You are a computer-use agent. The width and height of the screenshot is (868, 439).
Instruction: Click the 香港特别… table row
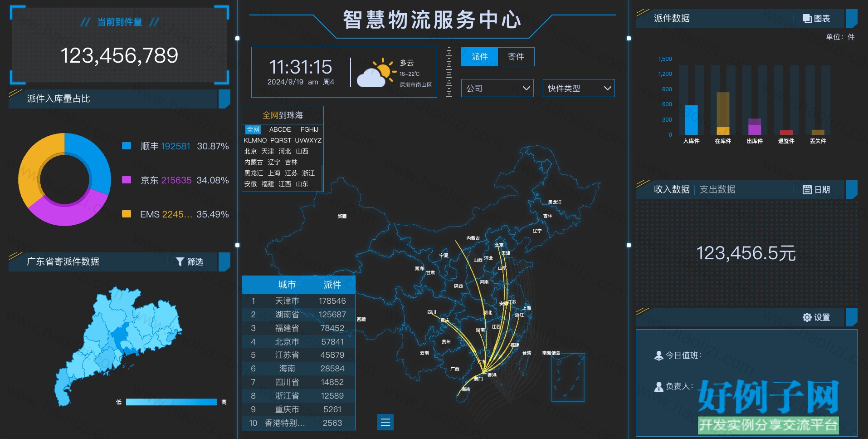click(x=298, y=423)
